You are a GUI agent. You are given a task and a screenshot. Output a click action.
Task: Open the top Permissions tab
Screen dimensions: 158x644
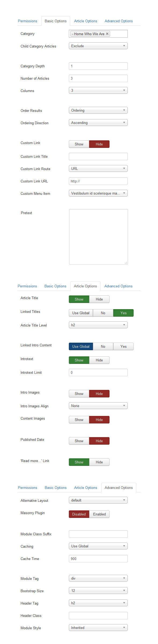click(28, 21)
